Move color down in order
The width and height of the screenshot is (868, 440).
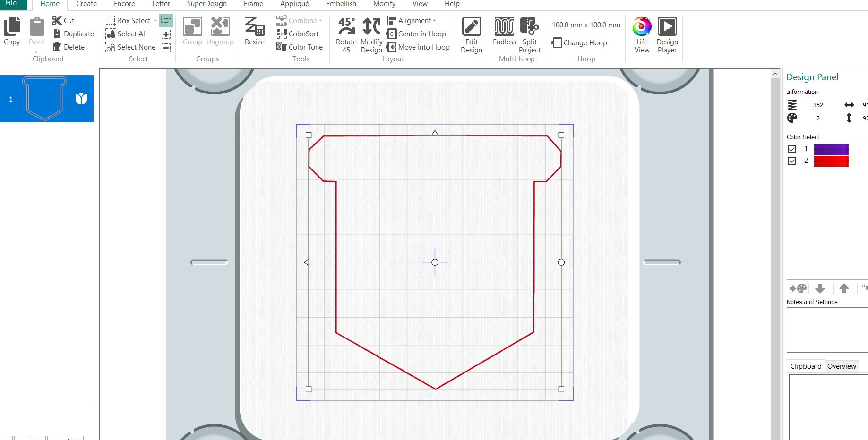pyautogui.click(x=820, y=288)
